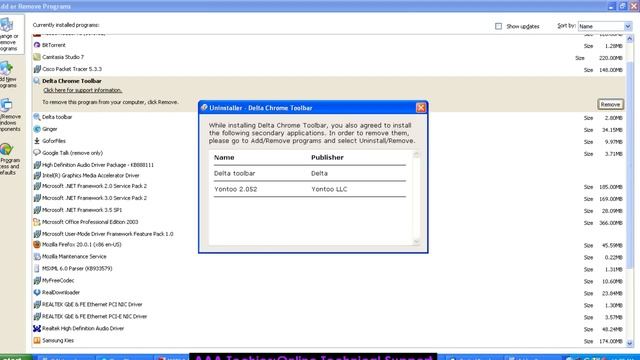Click the 220.00MB size of Camtasia Studio
The height and width of the screenshot is (360, 640).
tap(611, 58)
